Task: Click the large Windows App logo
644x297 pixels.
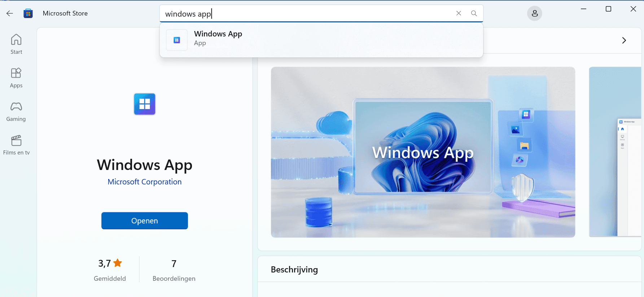Action: tap(145, 104)
